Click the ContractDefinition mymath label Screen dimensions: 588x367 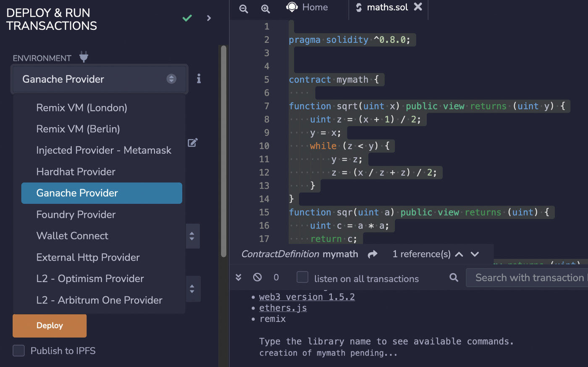click(x=299, y=254)
